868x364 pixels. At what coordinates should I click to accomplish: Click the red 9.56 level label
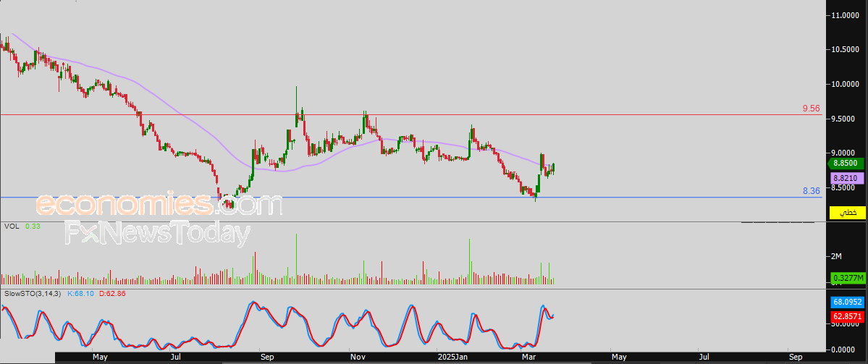coord(811,109)
